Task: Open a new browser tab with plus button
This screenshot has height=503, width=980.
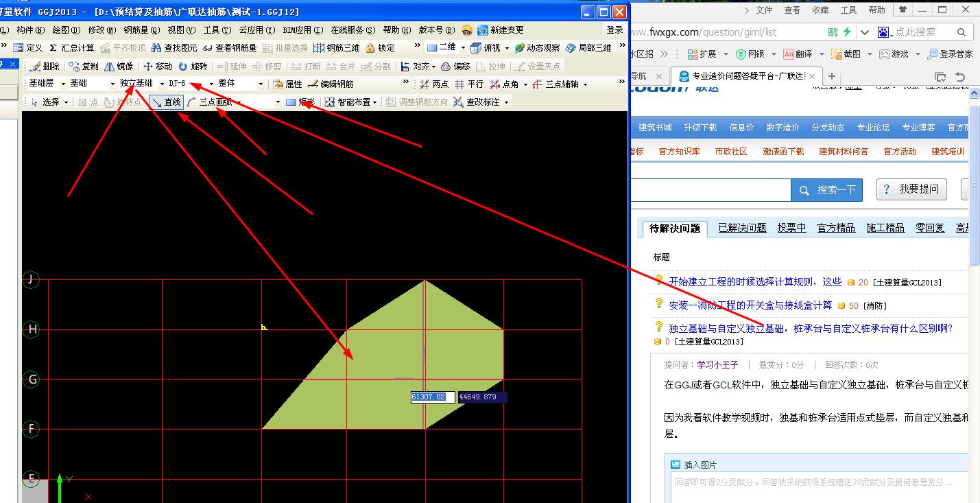Action: coord(832,76)
